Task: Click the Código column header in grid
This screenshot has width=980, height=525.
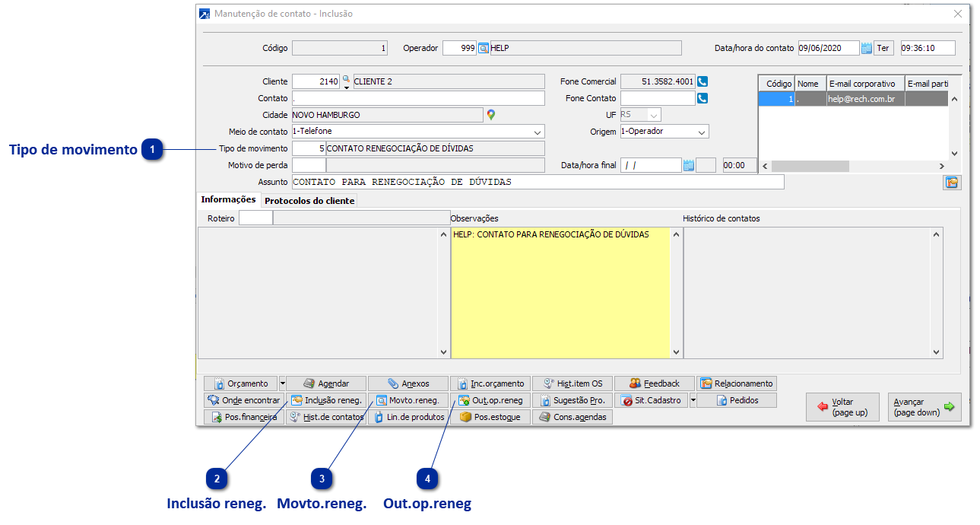Action: point(777,84)
